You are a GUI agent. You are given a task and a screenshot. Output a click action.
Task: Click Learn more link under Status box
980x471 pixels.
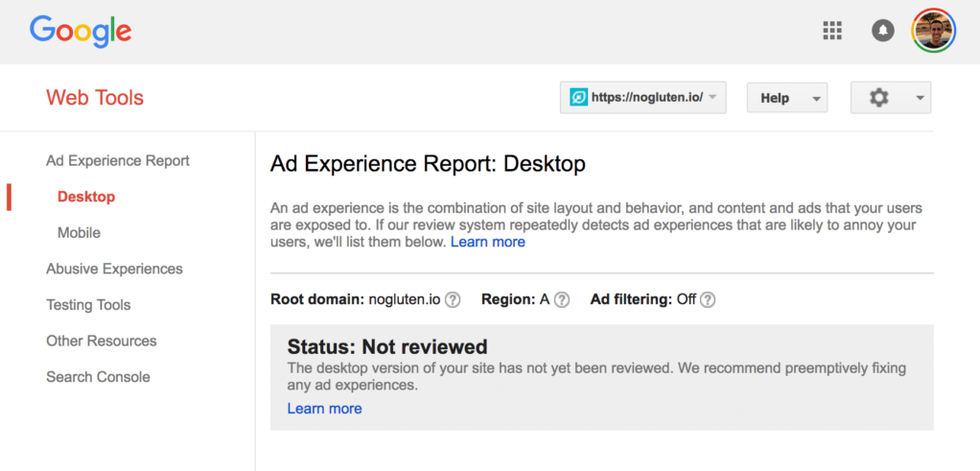coord(324,409)
